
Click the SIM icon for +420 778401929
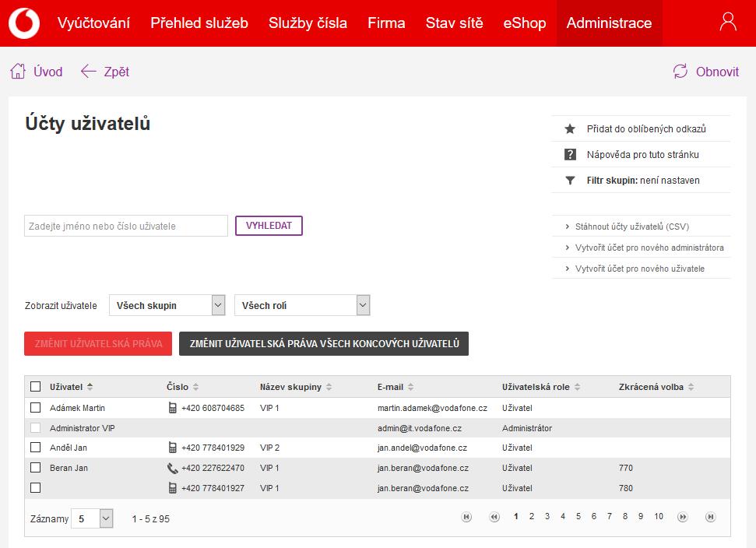tap(173, 448)
